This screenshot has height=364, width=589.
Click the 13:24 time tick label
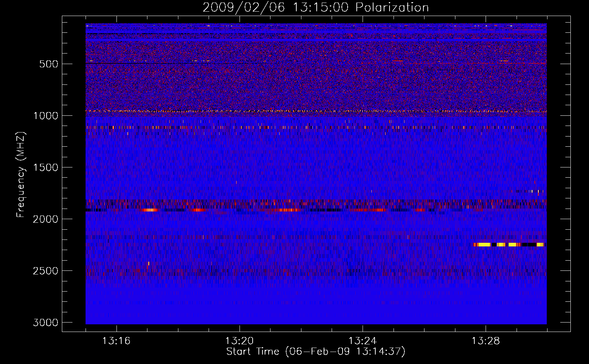tap(363, 341)
